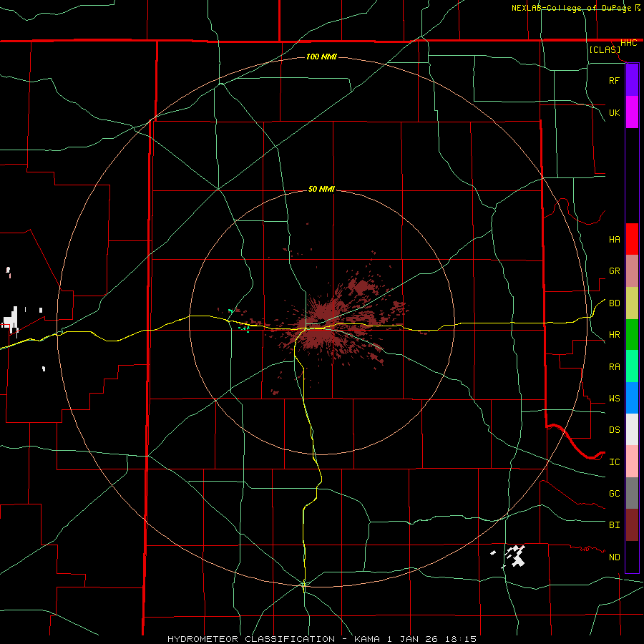Image resolution: width=644 pixels, height=644 pixels.
Task: Click the ND legend label
Action: pos(614,557)
